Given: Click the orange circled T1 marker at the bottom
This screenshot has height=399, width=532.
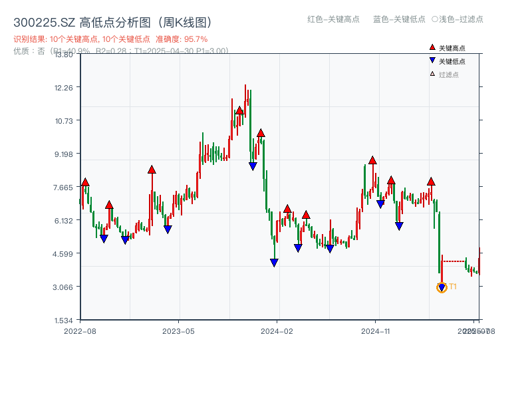Looking at the screenshot, I should [x=441, y=287].
